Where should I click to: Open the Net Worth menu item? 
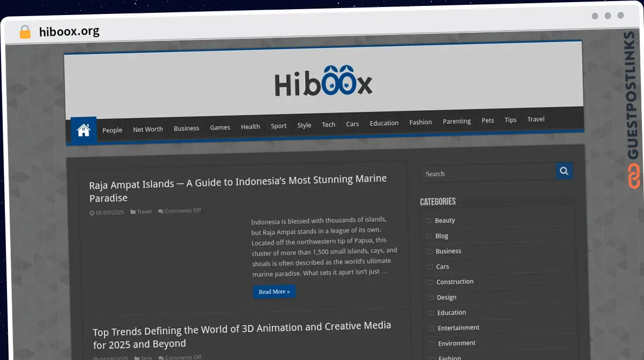[148, 129]
